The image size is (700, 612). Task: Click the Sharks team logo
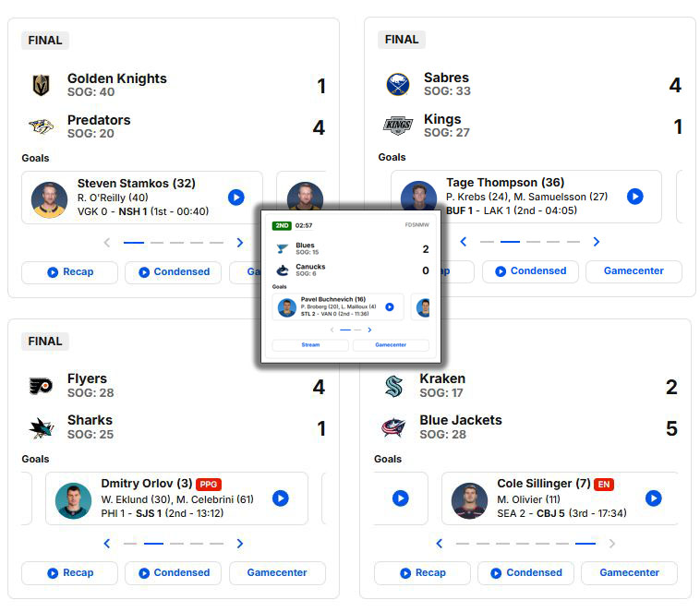click(x=41, y=427)
